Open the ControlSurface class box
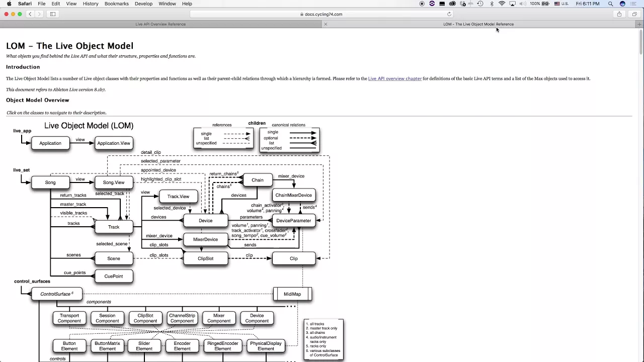 (56, 294)
